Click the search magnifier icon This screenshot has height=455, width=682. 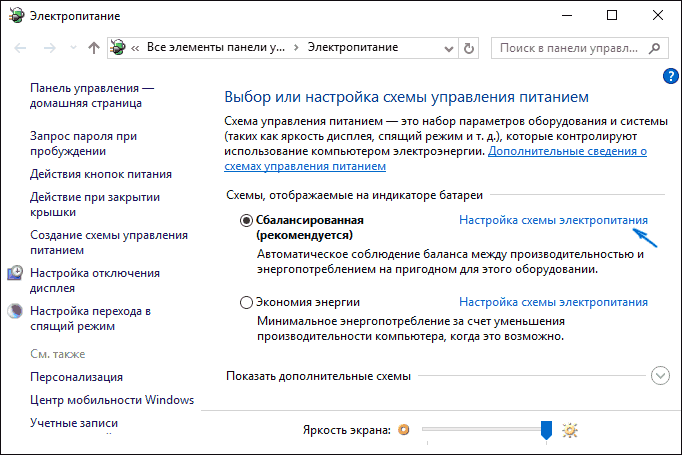click(x=654, y=48)
